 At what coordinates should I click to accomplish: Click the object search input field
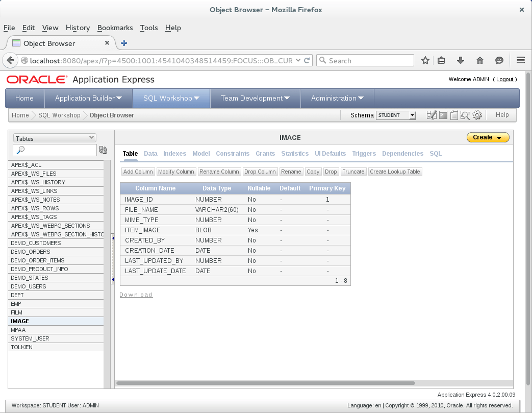55,150
